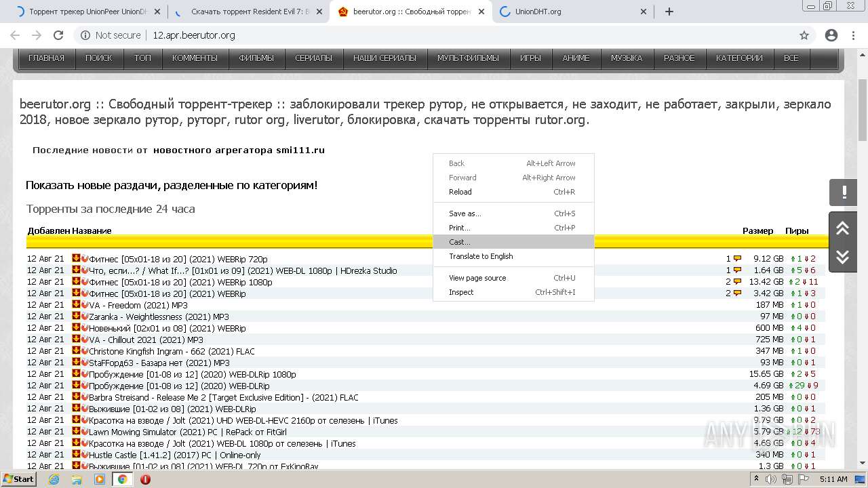Click download icon for Zaranka - Weightlessness row
Viewport: 868px width, 488px height.
[76, 317]
